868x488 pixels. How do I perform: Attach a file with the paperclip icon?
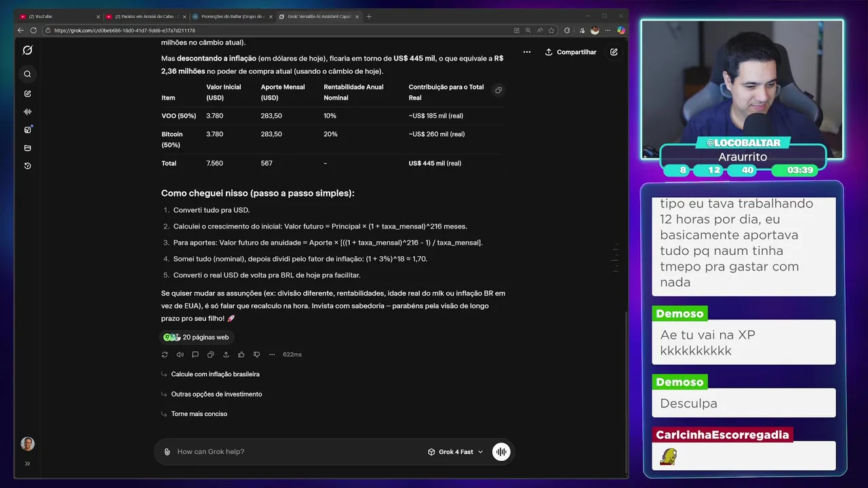coord(167,451)
